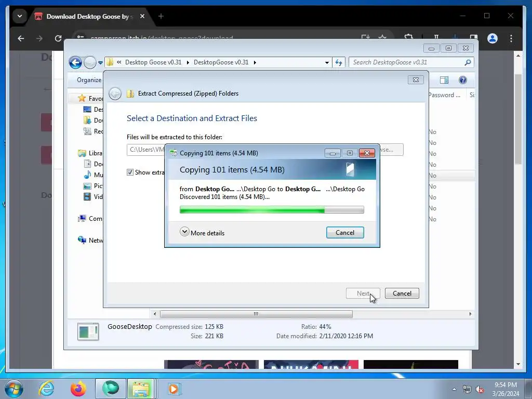Click the search magnifier icon in Explorer
This screenshot has width=532, height=399.
[468, 62]
